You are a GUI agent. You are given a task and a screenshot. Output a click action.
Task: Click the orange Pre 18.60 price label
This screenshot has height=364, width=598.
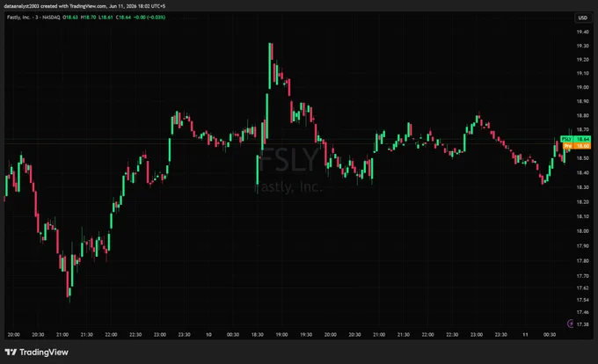577,146
